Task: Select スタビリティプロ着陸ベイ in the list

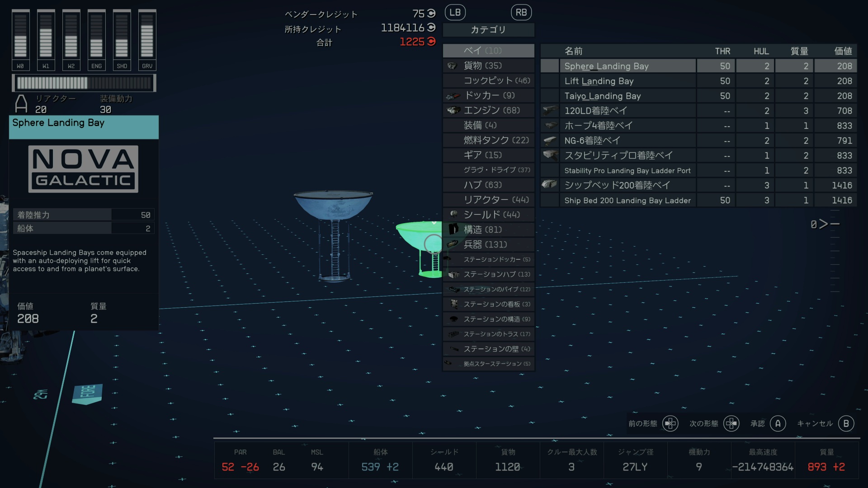Action: [x=698, y=155]
